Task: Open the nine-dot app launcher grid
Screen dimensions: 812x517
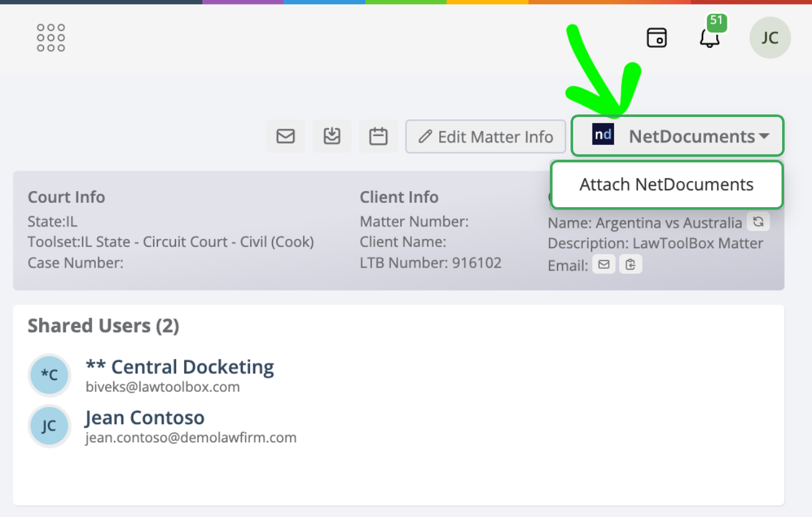Action: coord(51,38)
